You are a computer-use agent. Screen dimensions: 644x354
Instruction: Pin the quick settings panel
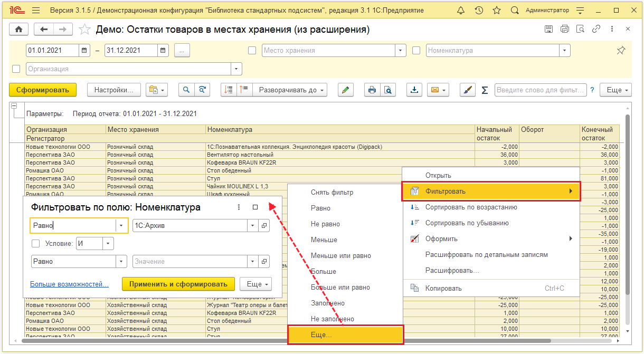pyautogui.click(x=621, y=50)
